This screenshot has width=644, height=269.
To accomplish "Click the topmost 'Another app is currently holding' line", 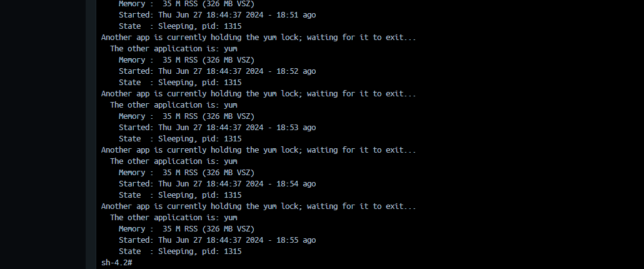I will tap(259, 38).
